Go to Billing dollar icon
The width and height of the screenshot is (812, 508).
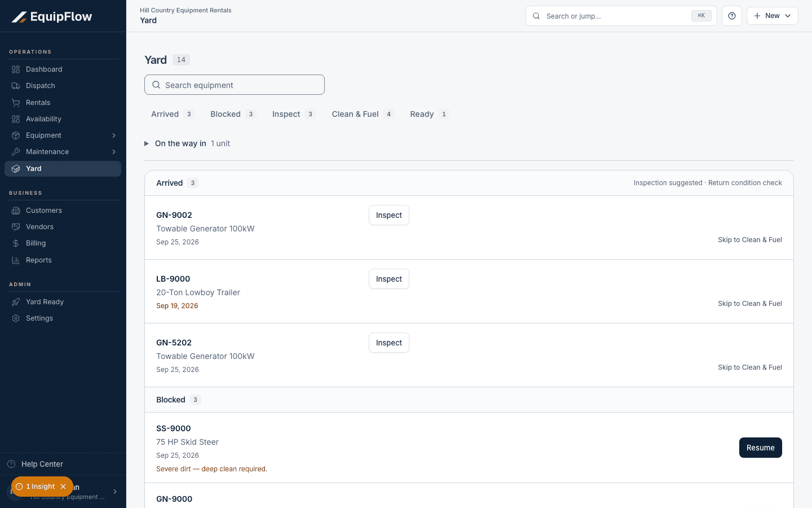point(16,243)
